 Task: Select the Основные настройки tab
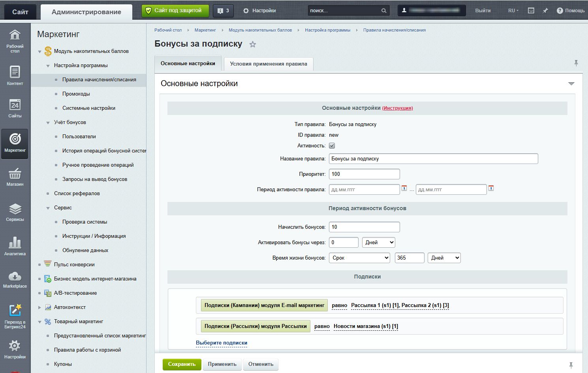coord(188,63)
